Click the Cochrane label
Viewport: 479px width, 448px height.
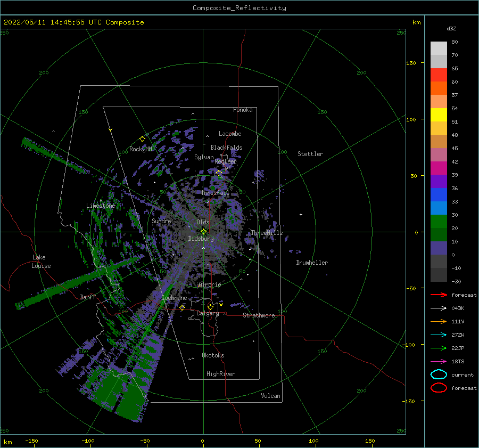coord(174,298)
